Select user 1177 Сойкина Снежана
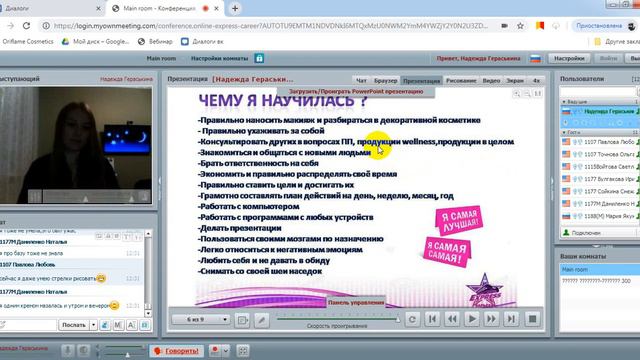Image resolution: width=640 pixels, height=360 pixels. pyautogui.click(x=600, y=191)
